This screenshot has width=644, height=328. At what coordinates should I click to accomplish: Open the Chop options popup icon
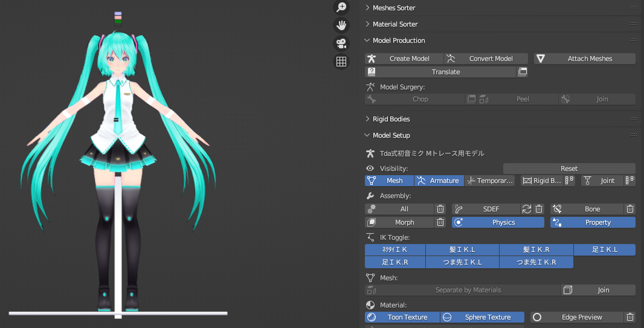[471, 99]
